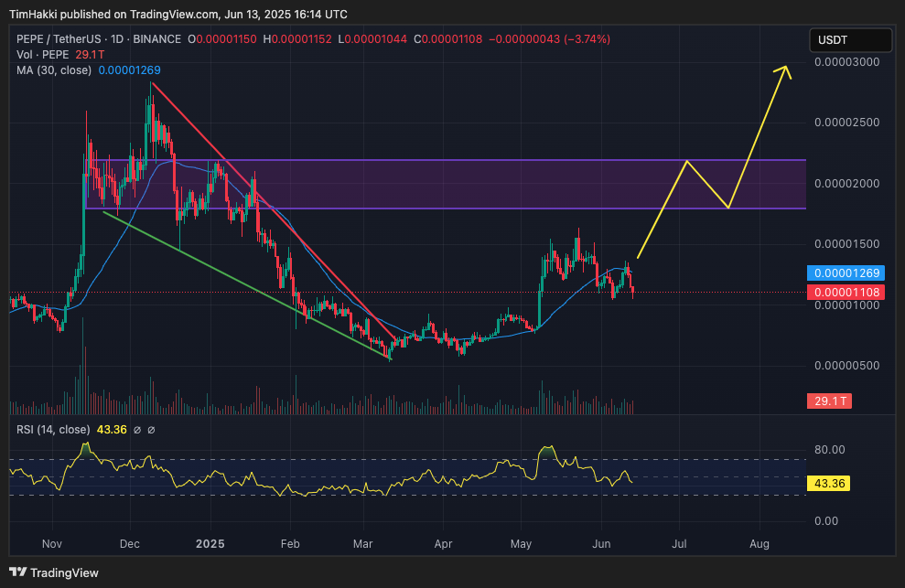Click the close value C0.00001108
Viewport: 905px width, 588px height.
(x=447, y=39)
